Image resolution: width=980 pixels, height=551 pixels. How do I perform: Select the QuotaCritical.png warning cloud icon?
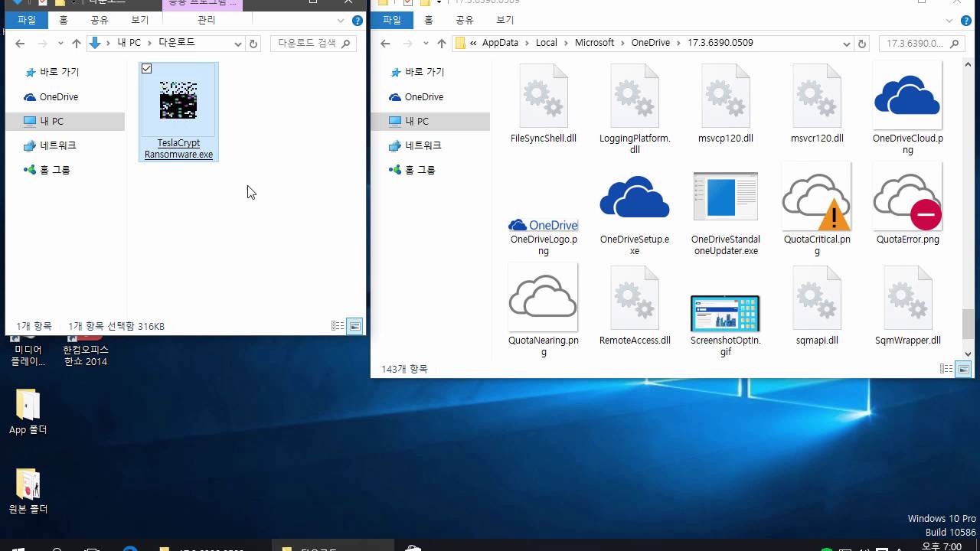817,197
